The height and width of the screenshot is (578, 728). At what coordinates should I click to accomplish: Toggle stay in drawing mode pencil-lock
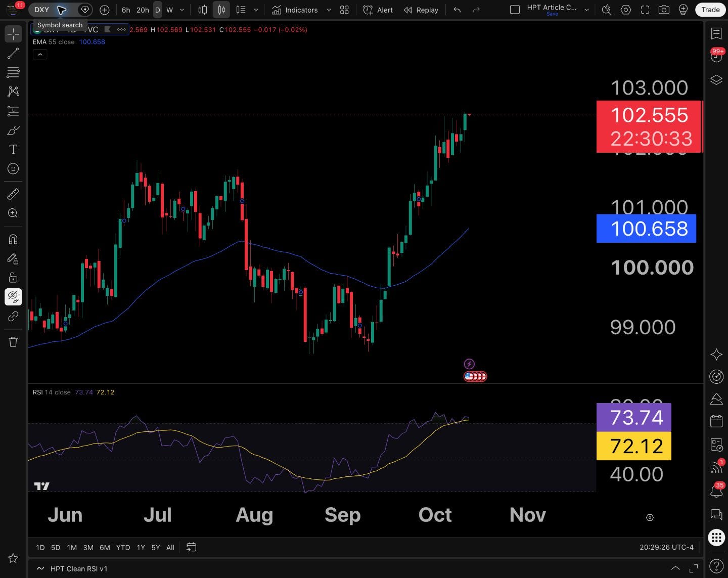[x=13, y=259]
